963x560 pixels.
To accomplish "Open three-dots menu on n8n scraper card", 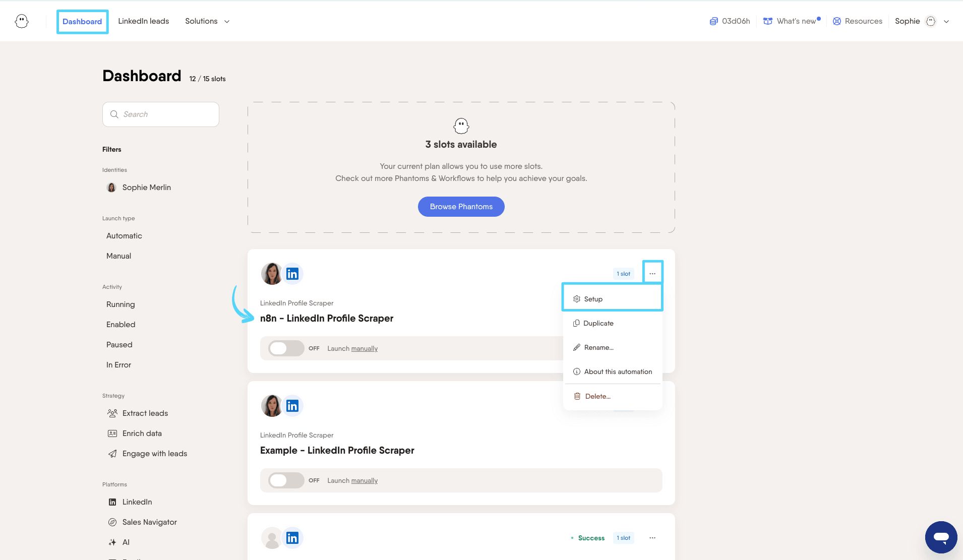I will (x=652, y=274).
